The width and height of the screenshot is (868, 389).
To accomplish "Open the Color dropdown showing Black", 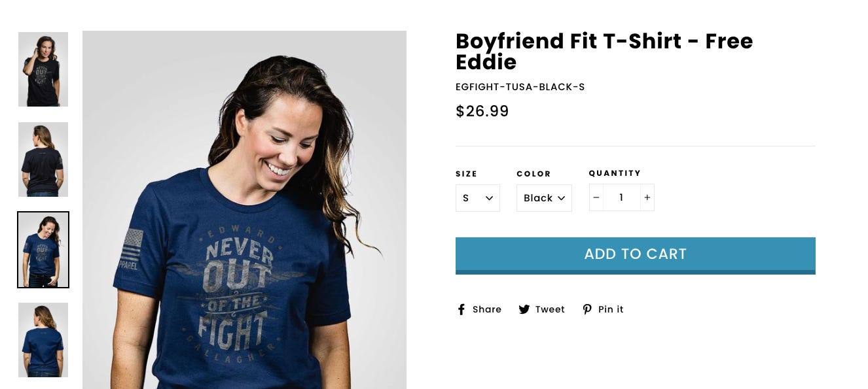I will pyautogui.click(x=544, y=198).
